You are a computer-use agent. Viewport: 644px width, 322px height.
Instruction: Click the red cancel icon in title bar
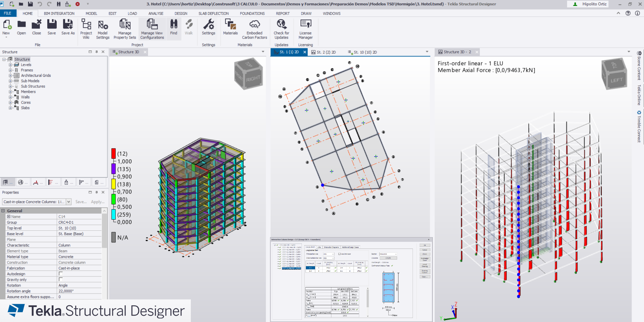pos(77,4)
